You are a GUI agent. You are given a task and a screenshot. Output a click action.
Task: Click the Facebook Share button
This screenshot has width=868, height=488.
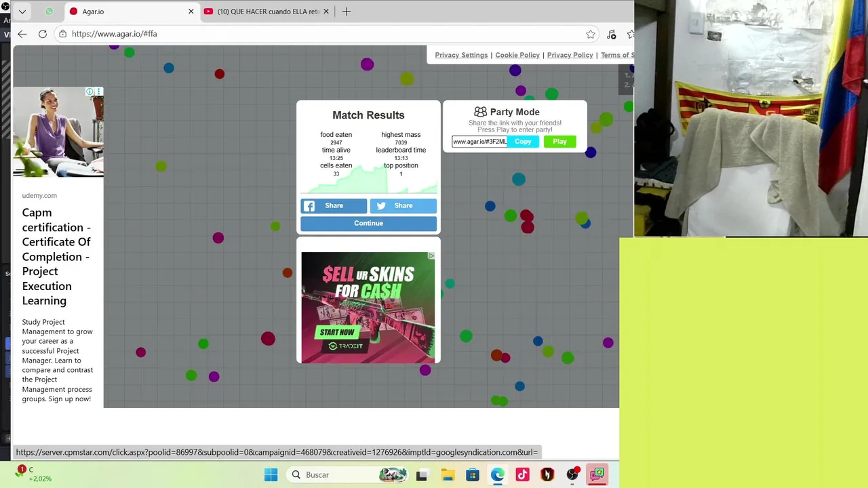pyautogui.click(x=334, y=206)
